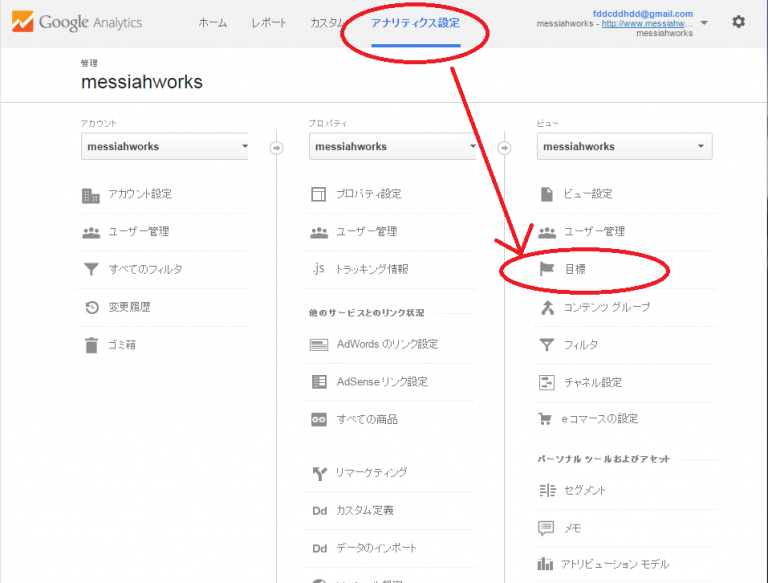Click the .js icon for トラッキング情報
The height and width of the screenshot is (583, 768).
(319, 269)
